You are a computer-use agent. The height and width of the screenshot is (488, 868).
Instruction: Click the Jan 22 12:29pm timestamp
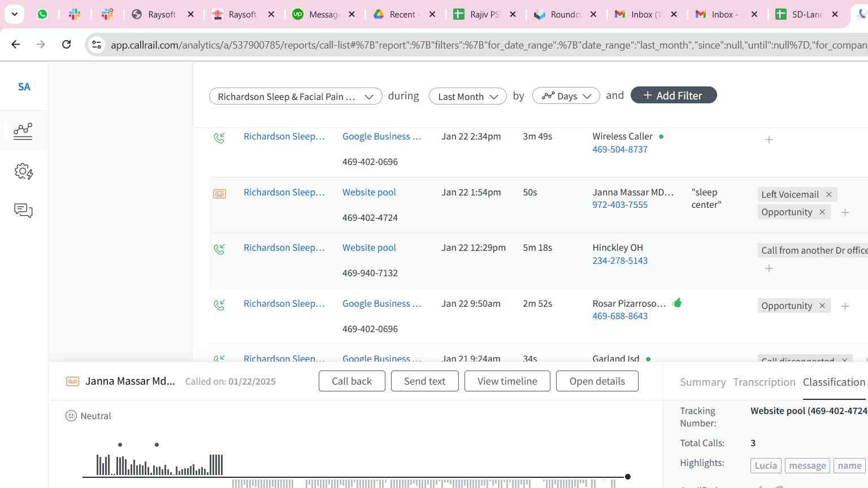[x=474, y=247]
